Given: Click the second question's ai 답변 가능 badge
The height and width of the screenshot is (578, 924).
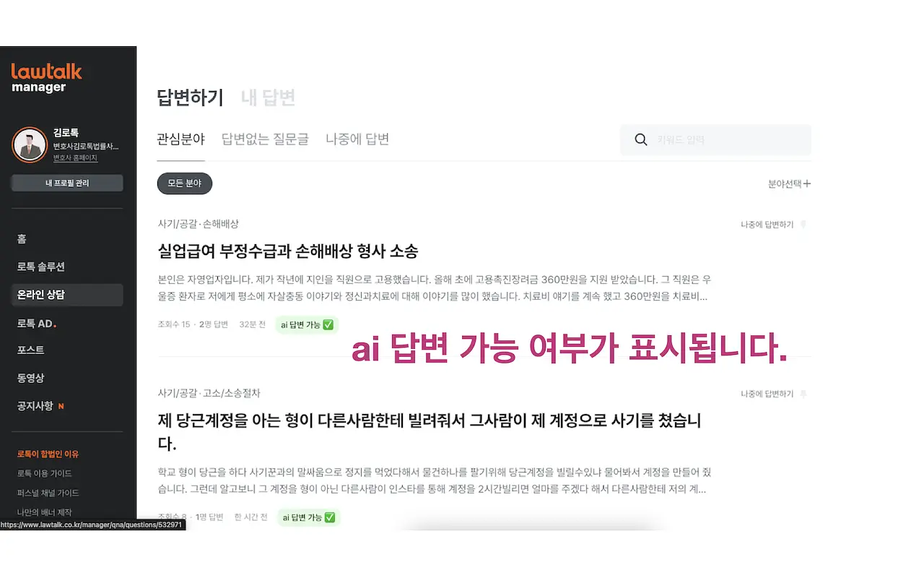Looking at the screenshot, I should (x=308, y=517).
